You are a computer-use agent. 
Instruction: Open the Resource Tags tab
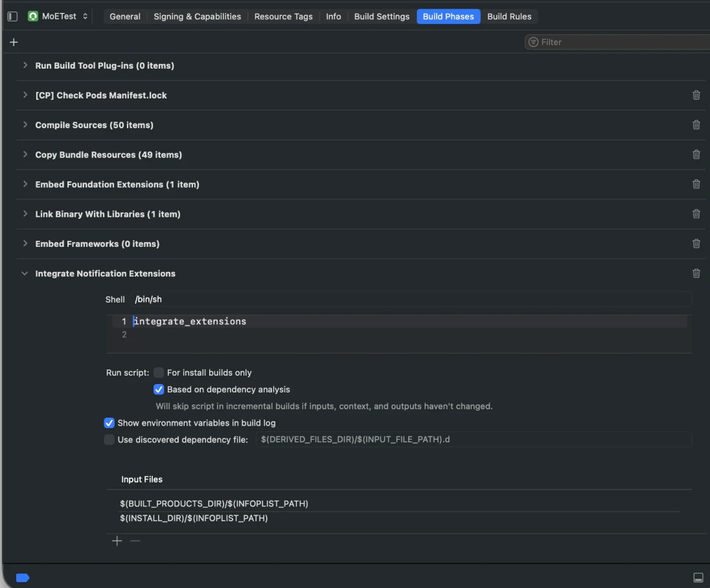tap(284, 16)
